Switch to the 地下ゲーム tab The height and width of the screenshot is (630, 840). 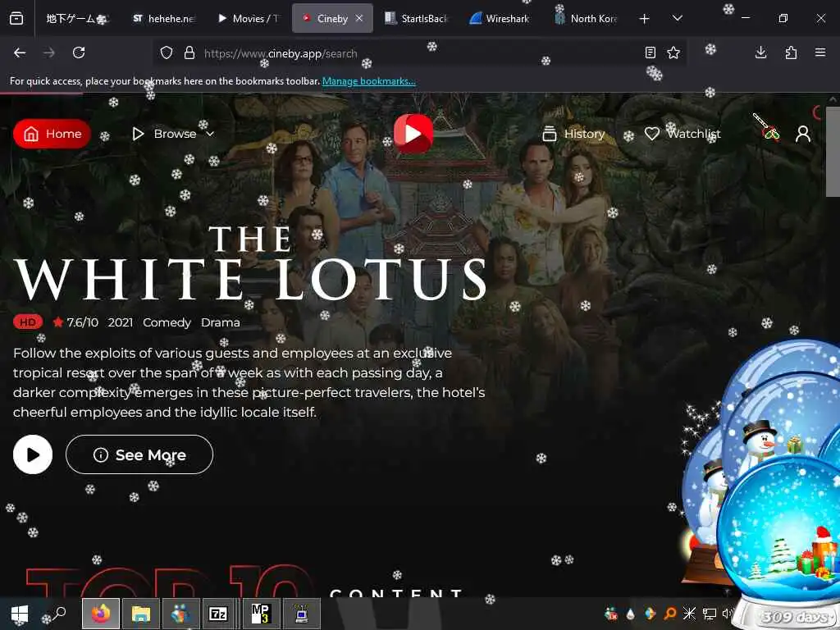[x=77, y=18]
